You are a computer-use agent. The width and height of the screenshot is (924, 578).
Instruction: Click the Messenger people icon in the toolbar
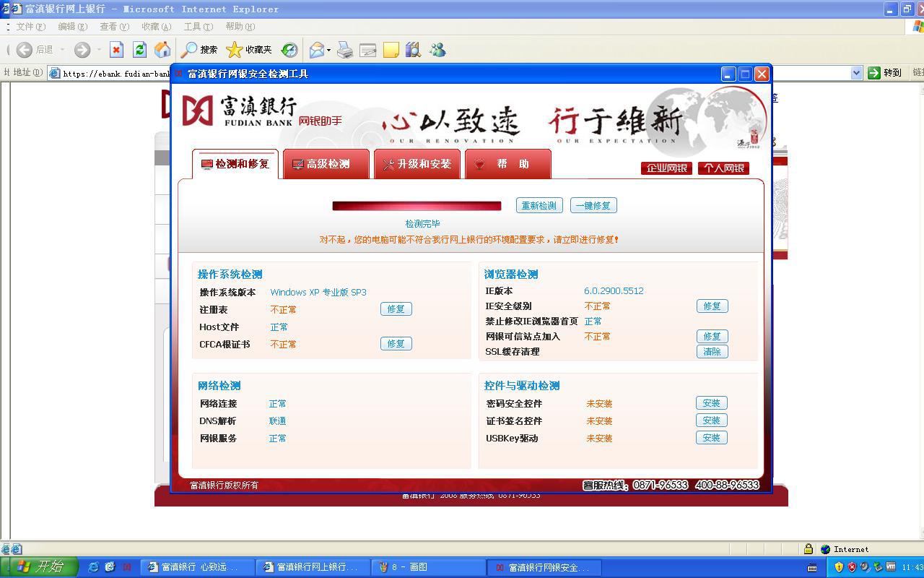[437, 50]
